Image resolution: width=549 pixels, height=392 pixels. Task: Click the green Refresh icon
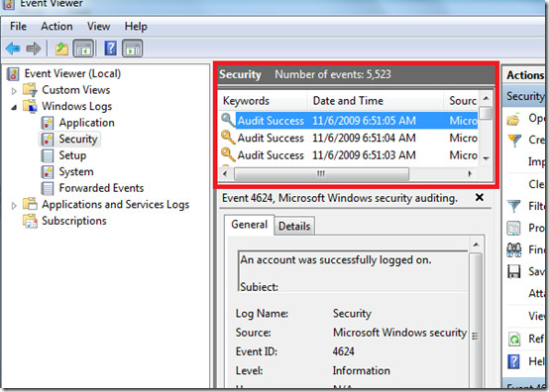point(514,339)
